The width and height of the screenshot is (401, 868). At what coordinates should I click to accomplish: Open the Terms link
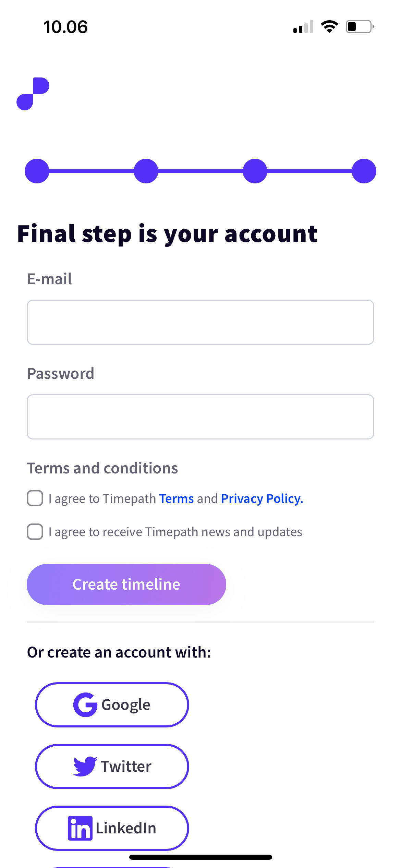[x=177, y=498]
